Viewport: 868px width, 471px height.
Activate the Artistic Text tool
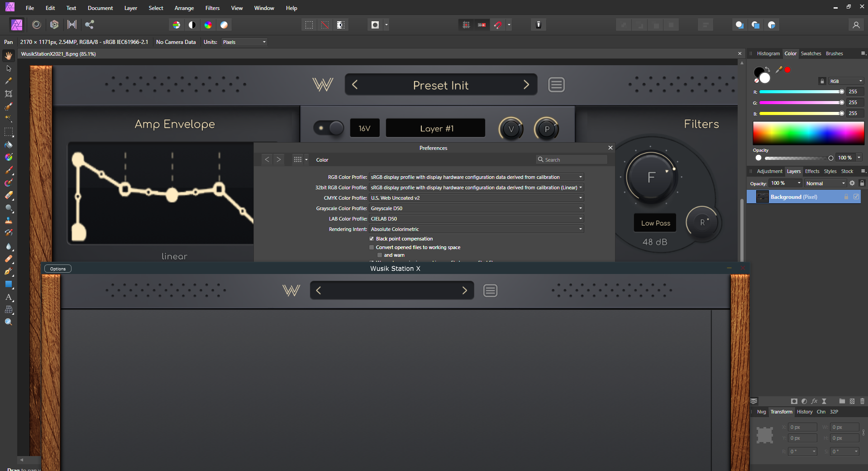(x=9, y=297)
